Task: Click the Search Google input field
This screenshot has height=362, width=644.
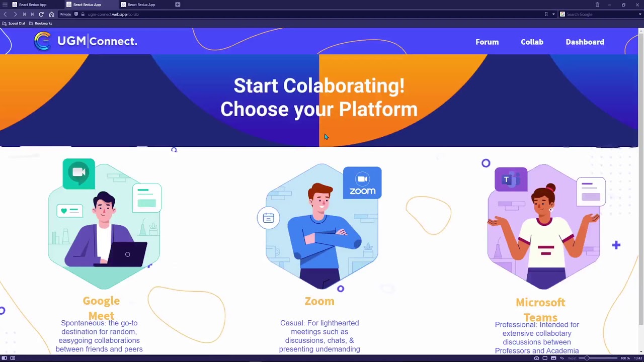Action: pyautogui.click(x=602, y=14)
